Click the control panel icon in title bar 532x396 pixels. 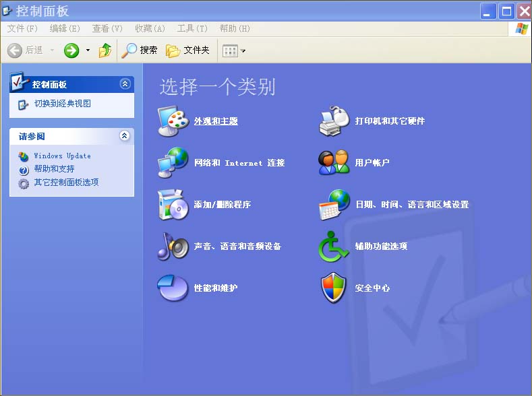[7, 11]
